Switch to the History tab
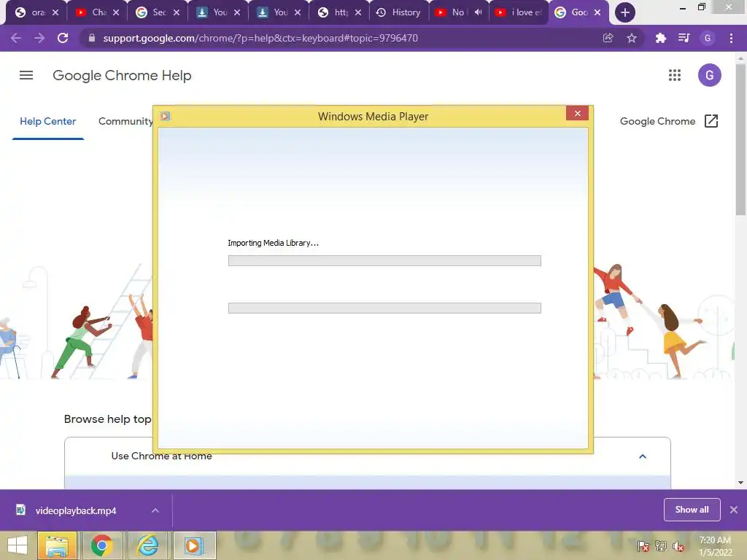This screenshot has height=560, width=747. 399,12
